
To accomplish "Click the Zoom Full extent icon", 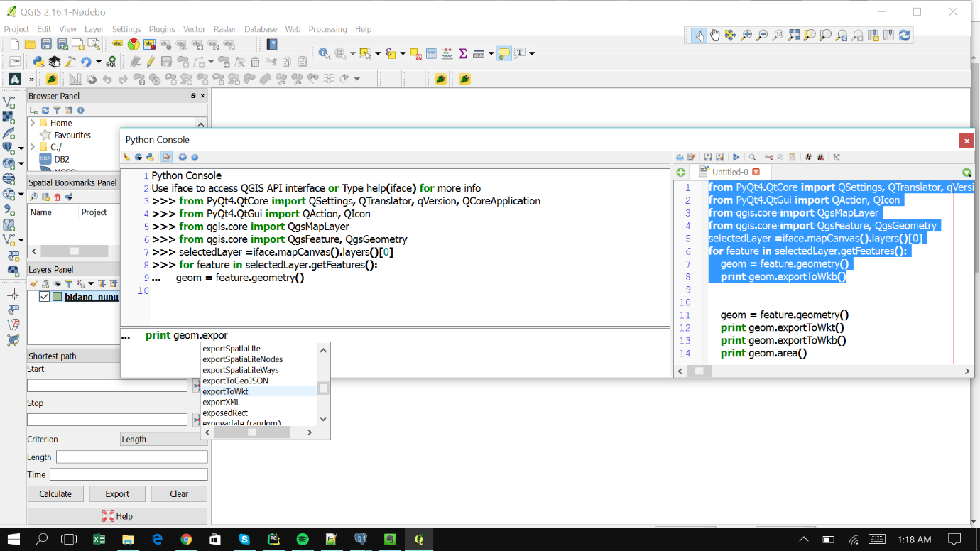I will [794, 35].
